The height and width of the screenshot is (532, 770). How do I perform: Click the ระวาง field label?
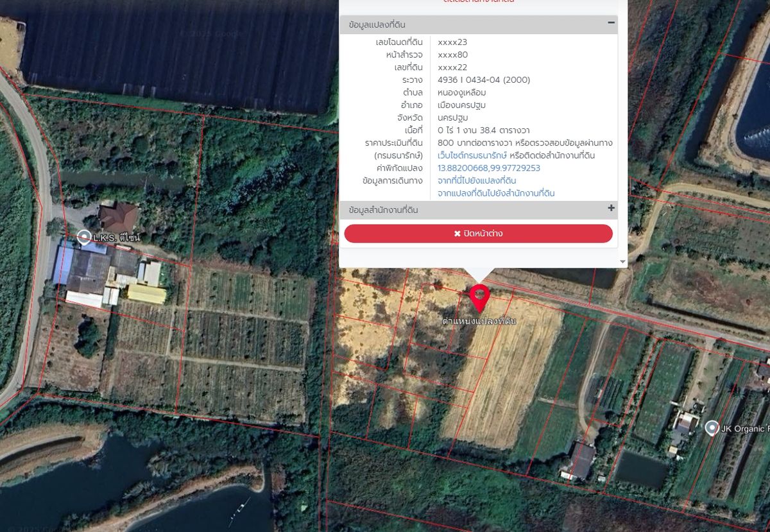tap(413, 80)
